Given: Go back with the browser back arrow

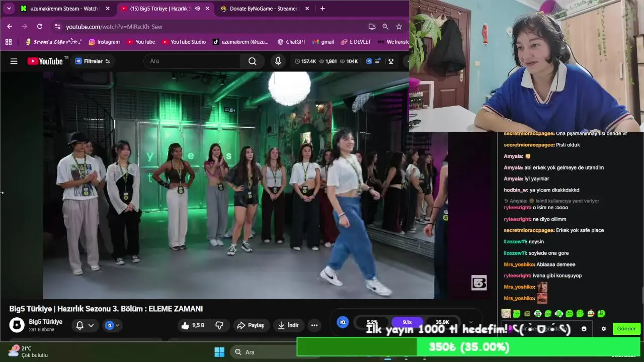Looking at the screenshot, I should click(x=10, y=26).
